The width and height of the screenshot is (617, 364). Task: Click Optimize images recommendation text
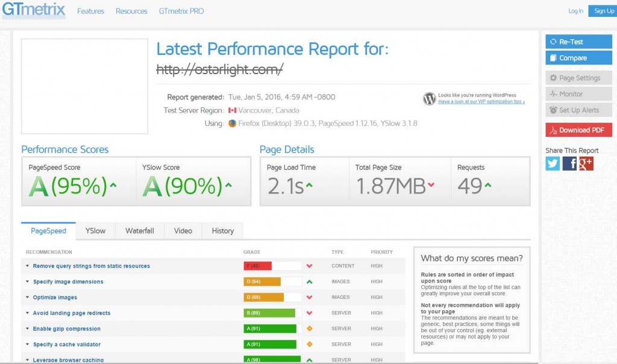tap(55, 298)
